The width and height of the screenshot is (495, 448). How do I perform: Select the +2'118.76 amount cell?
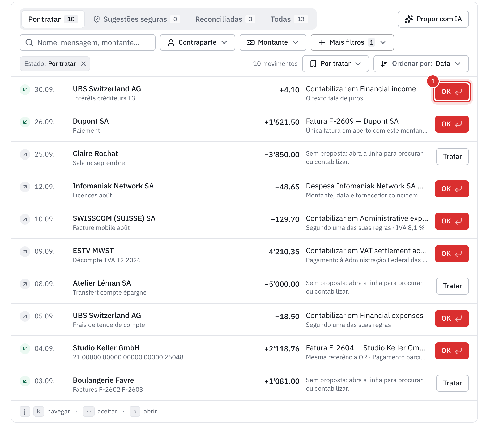(x=282, y=349)
